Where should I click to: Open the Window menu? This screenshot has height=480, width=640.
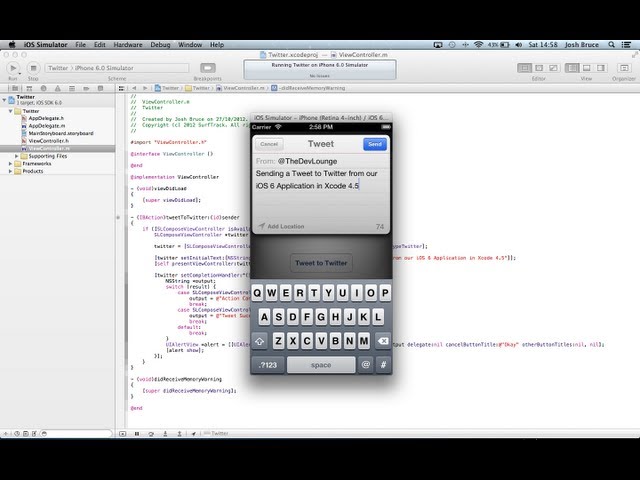190,45
